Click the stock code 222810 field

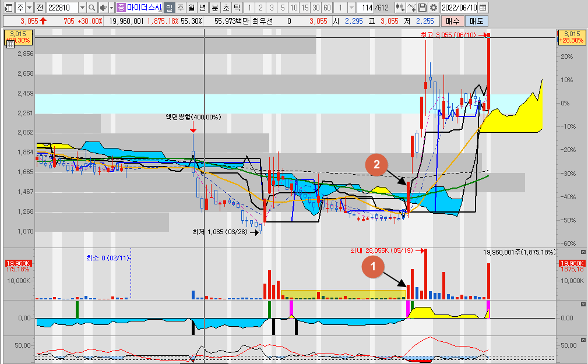(62, 7)
